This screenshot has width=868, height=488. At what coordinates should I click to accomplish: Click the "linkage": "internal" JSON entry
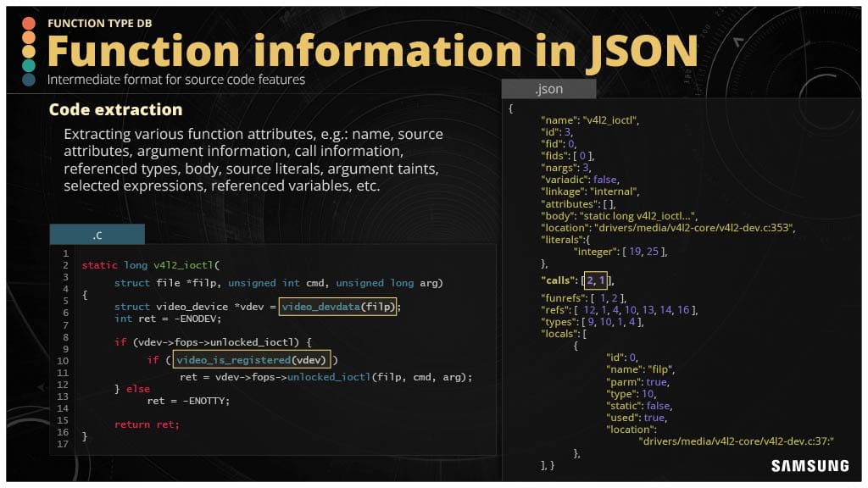(590, 191)
